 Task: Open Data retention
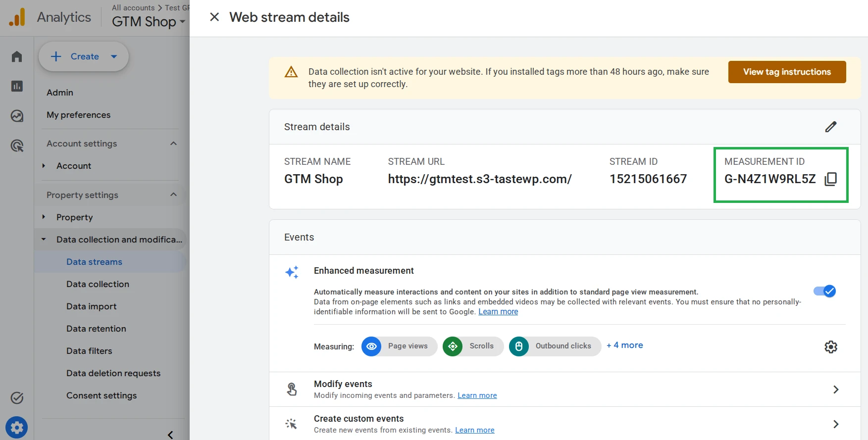[96, 329]
